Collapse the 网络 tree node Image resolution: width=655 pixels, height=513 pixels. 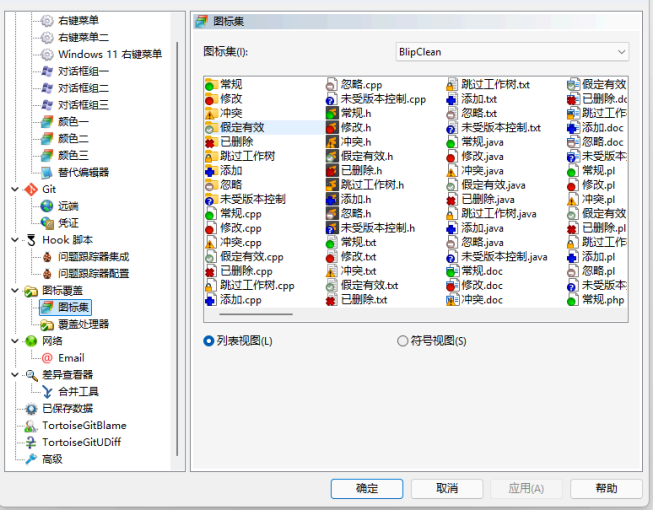pyautogui.click(x=15, y=342)
